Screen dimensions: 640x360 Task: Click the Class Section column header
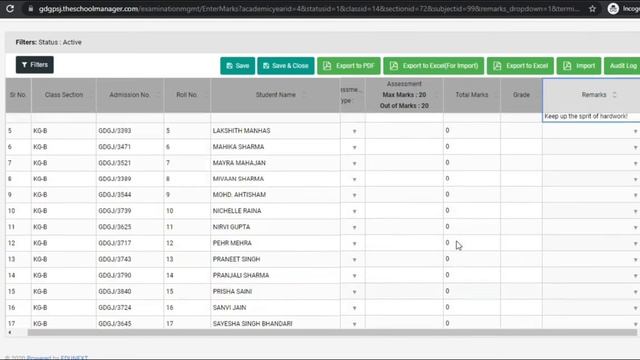coord(64,95)
